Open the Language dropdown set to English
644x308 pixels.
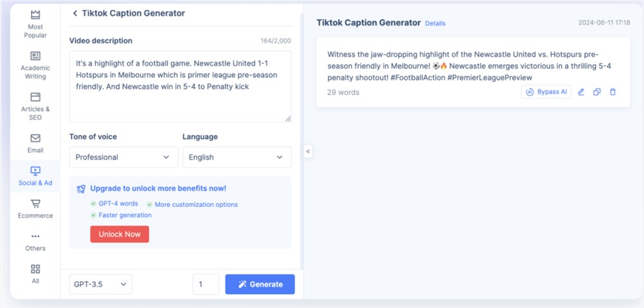(236, 157)
